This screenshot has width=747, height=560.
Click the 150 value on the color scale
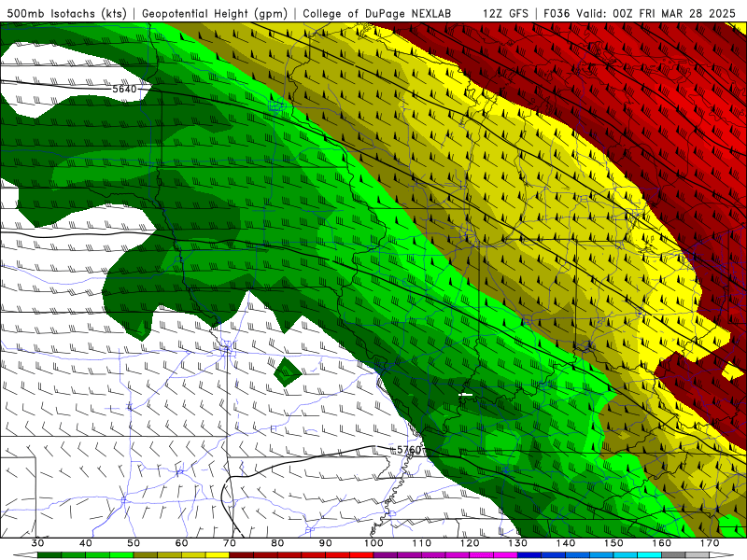(x=614, y=543)
